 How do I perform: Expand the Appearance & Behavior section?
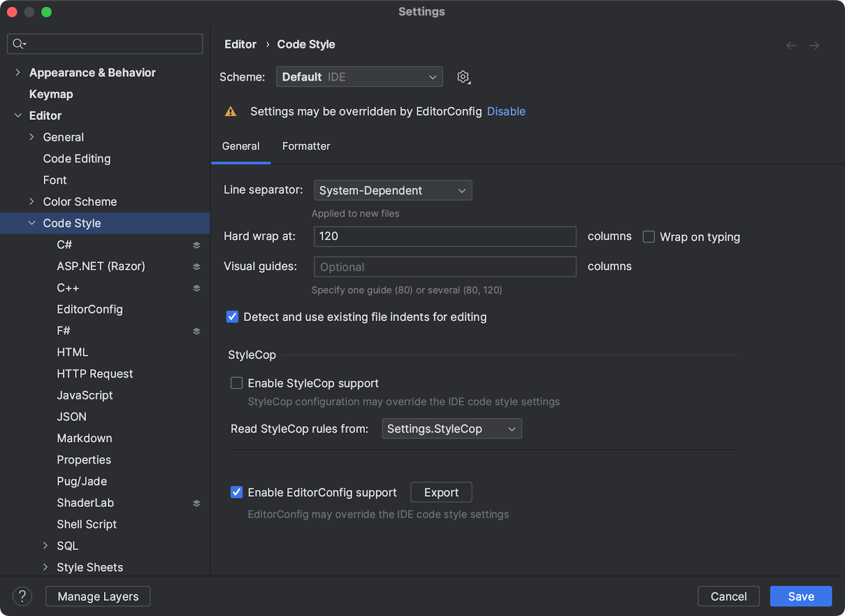(18, 73)
